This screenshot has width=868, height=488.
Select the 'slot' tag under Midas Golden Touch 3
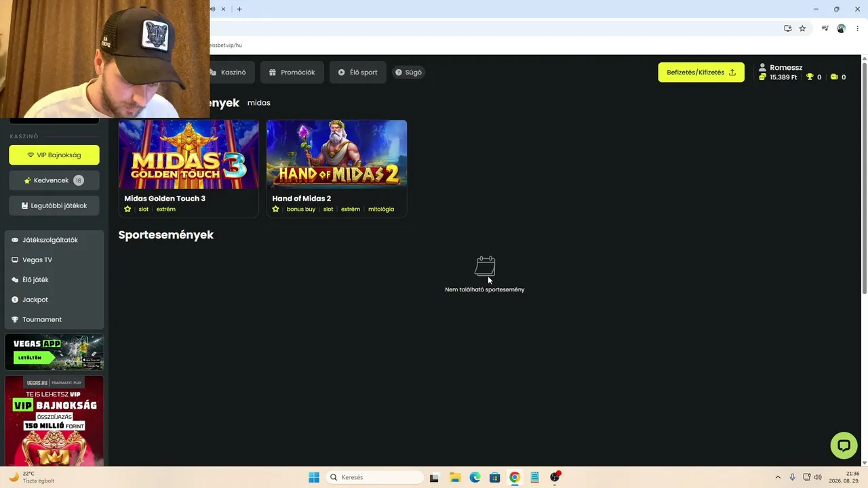coord(144,209)
